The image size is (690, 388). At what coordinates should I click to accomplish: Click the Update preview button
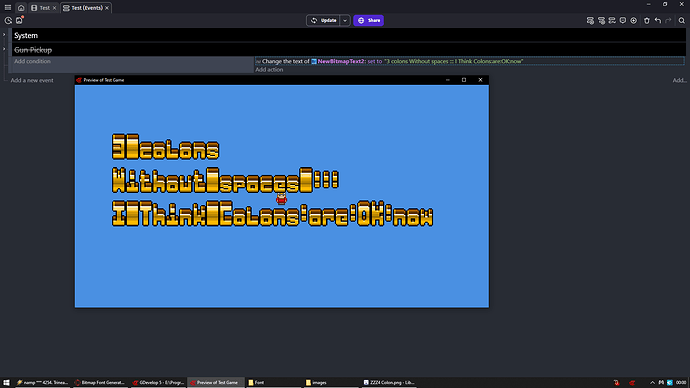(x=323, y=21)
